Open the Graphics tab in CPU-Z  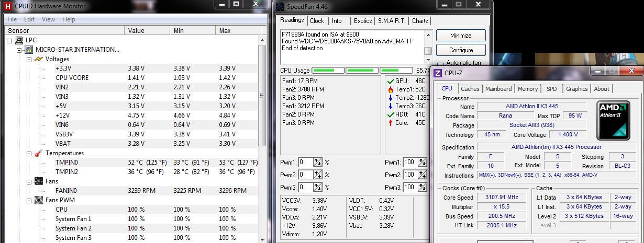point(576,89)
